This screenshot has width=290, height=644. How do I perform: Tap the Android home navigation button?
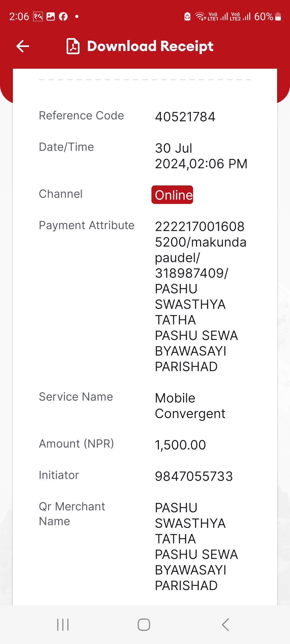[144, 625]
